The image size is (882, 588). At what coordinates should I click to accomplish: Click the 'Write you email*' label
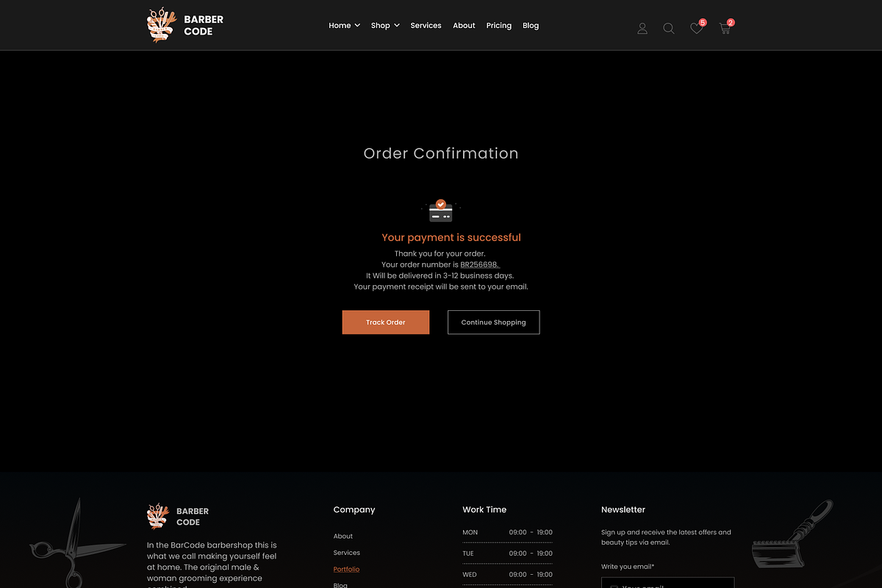tap(628, 567)
